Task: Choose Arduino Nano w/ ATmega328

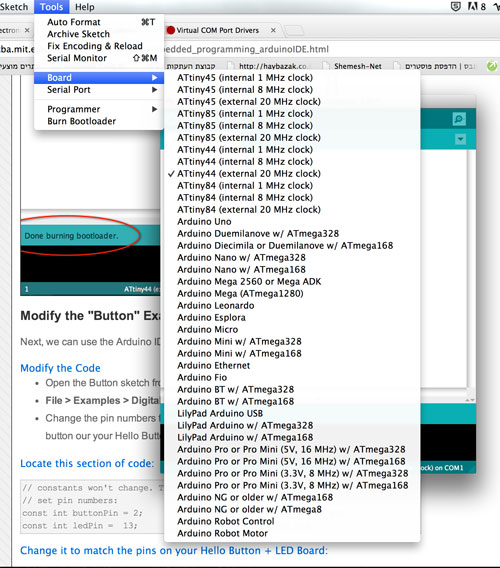Action: [x=292, y=258]
